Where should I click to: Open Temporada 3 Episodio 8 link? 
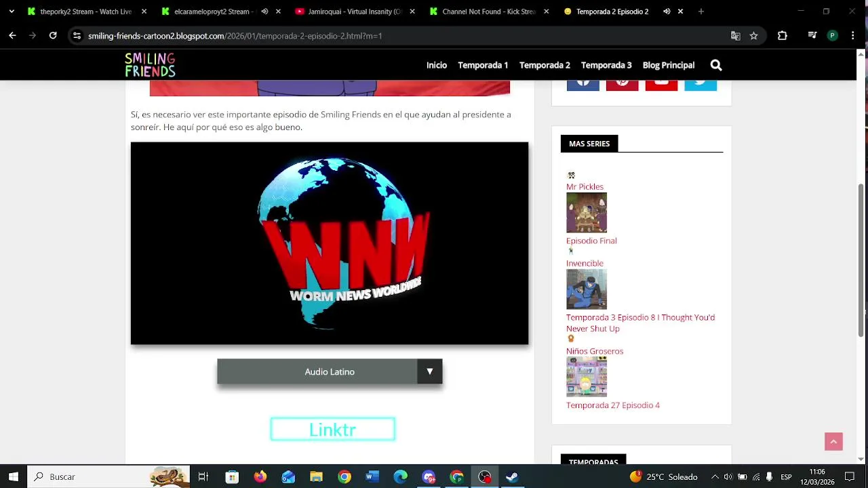click(x=640, y=323)
